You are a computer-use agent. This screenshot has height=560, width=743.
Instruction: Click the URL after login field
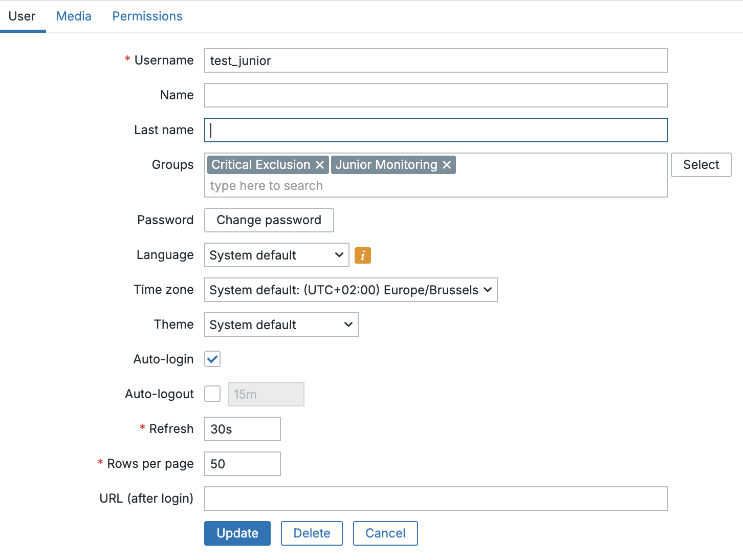pos(435,498)
